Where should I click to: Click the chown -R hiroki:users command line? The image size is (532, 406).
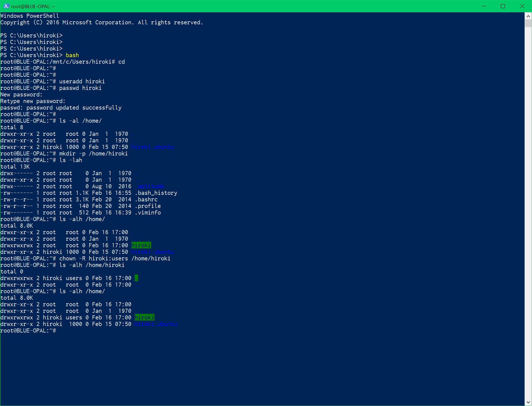115,258
